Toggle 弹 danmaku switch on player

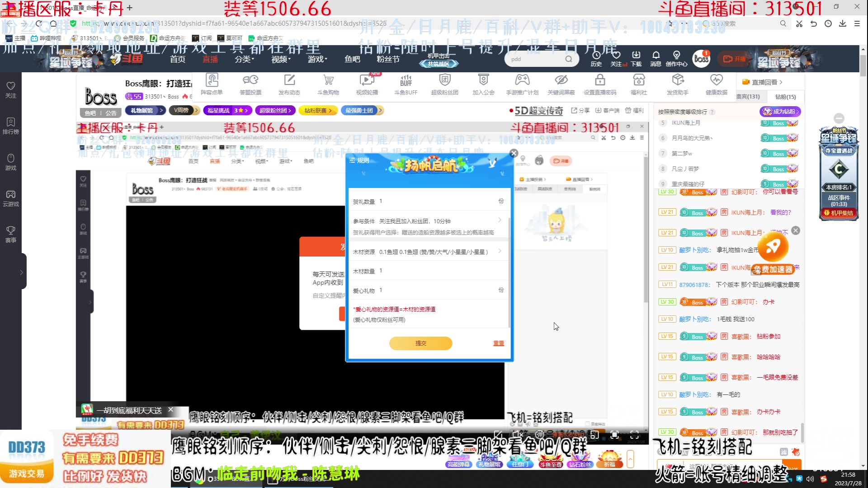tap(539, 434)
